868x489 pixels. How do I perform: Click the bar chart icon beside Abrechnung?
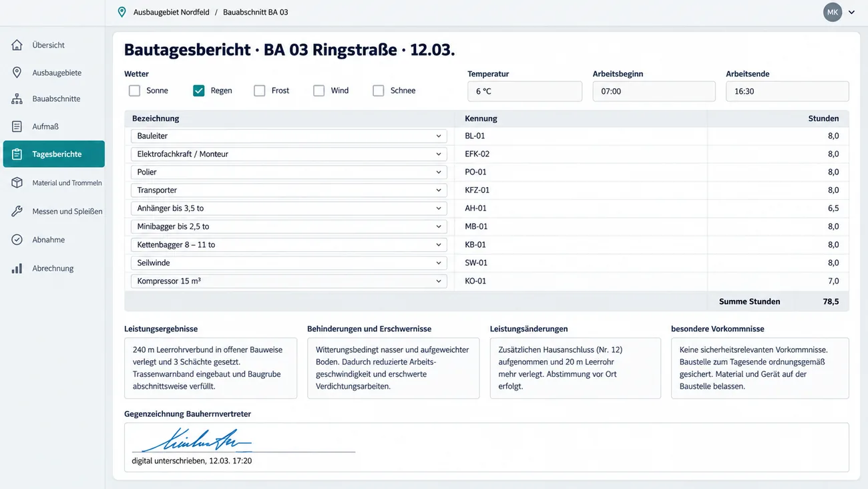17,269
